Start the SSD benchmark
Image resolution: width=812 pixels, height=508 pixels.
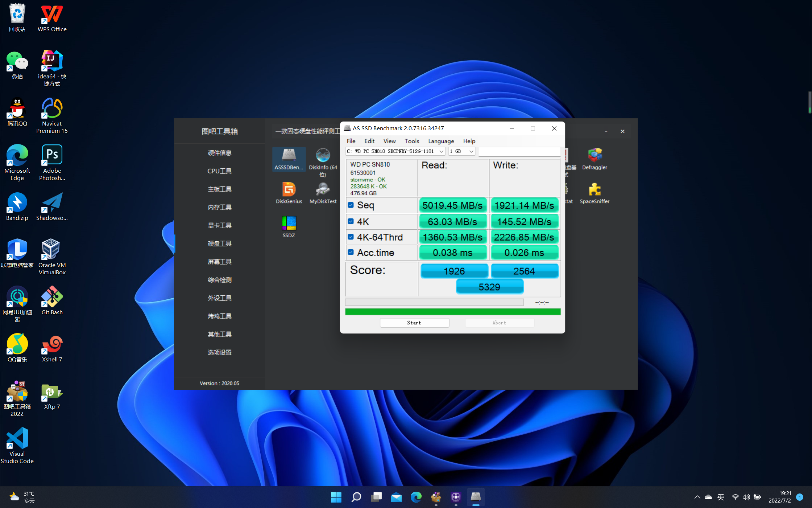coord(414,323)
